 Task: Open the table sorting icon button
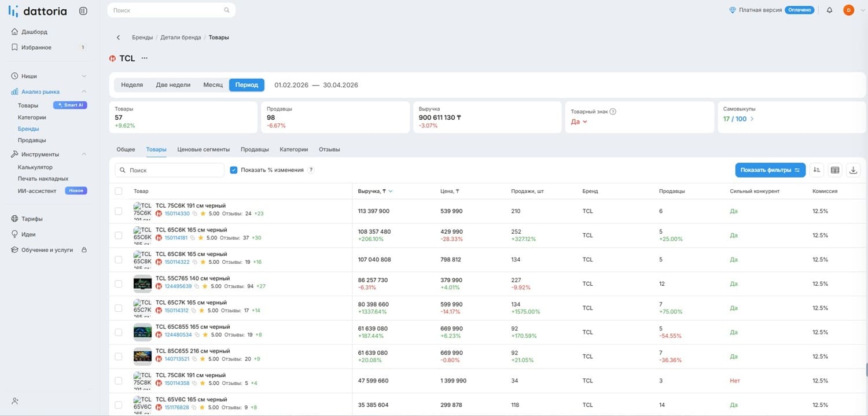tap(816, 170)
